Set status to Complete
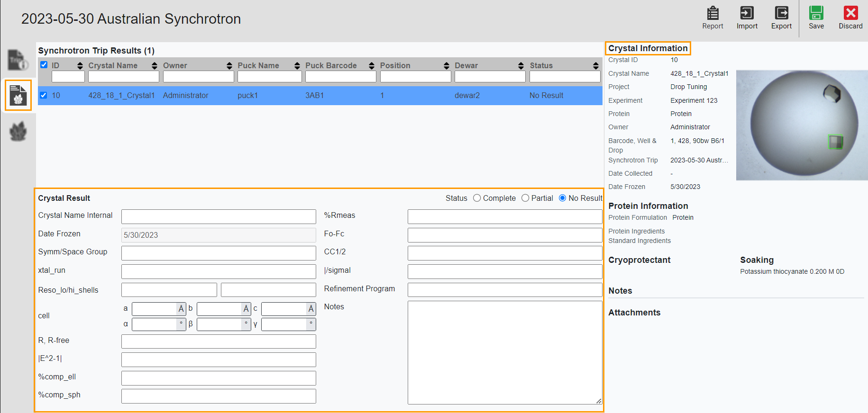Viewport: 868px width, 413px height. [x=477, y=198]
